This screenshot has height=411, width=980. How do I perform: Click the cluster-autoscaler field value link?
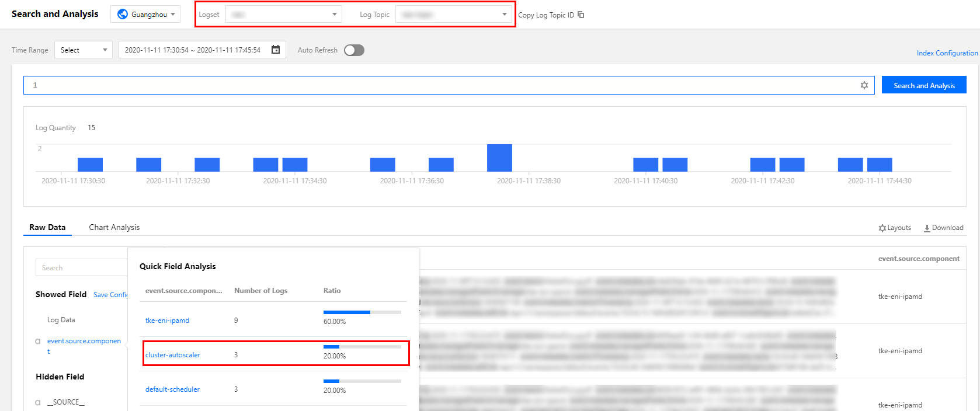[173, 355]
